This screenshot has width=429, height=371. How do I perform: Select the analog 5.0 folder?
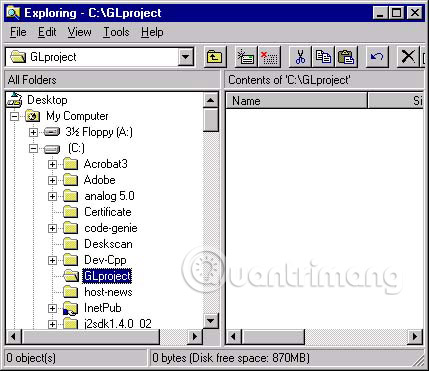click(109, 196)
